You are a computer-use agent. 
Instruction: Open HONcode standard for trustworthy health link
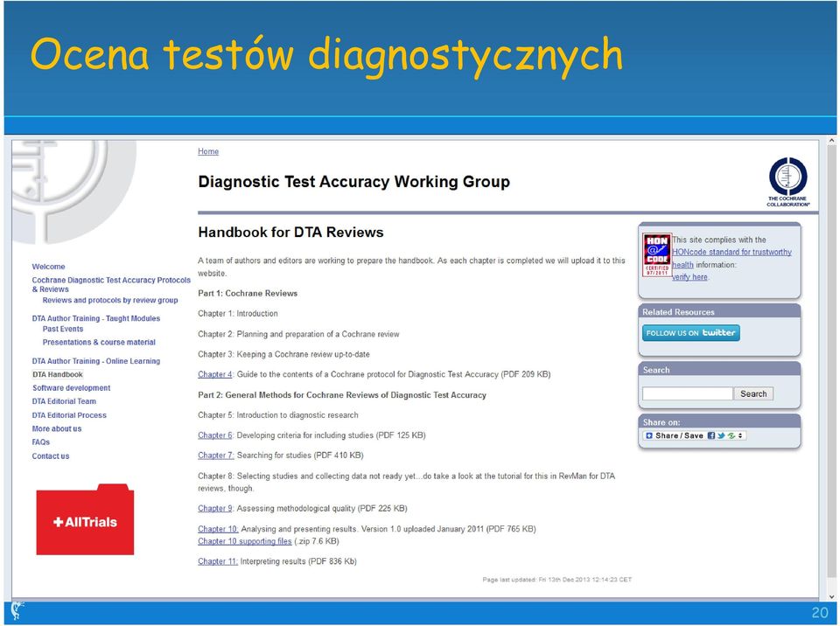click(x=731, y=258)
